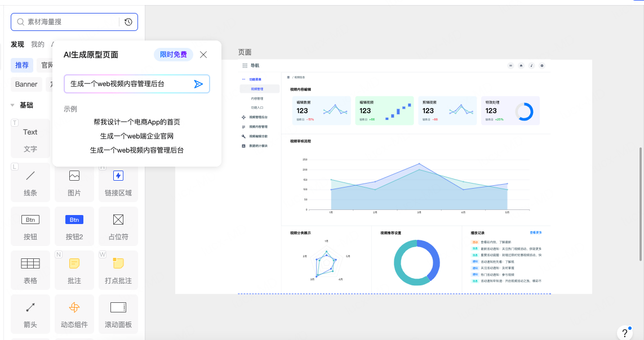Viewport: 644px width, 340px height.
Task: Click the music note icon in prototype header
Action: 531,66
